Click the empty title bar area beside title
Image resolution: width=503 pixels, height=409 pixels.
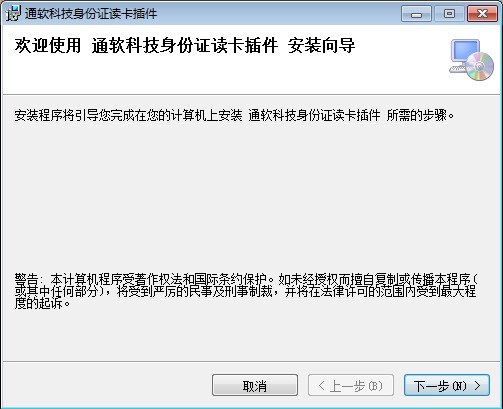277,14
